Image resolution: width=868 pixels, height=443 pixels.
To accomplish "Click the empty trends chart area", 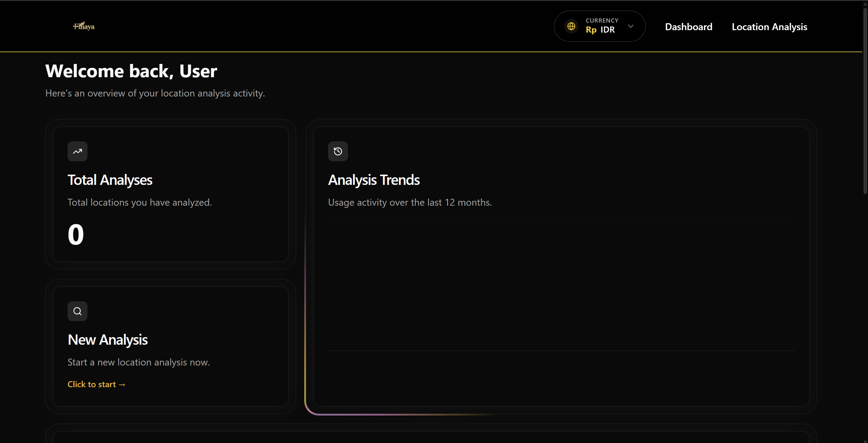I will coord(561,284).
